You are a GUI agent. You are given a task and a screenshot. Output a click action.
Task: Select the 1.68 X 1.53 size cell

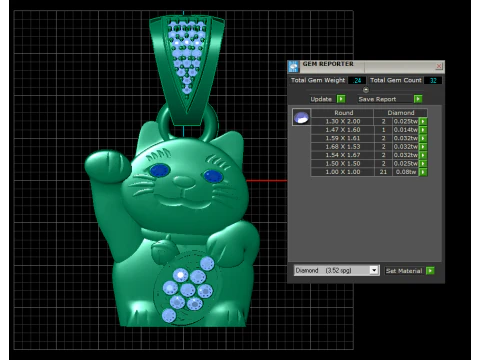(x=343, y=147)
